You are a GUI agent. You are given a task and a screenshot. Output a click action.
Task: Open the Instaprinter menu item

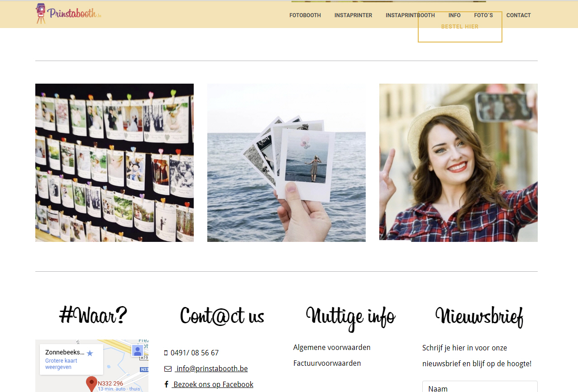tap(353, 15)
